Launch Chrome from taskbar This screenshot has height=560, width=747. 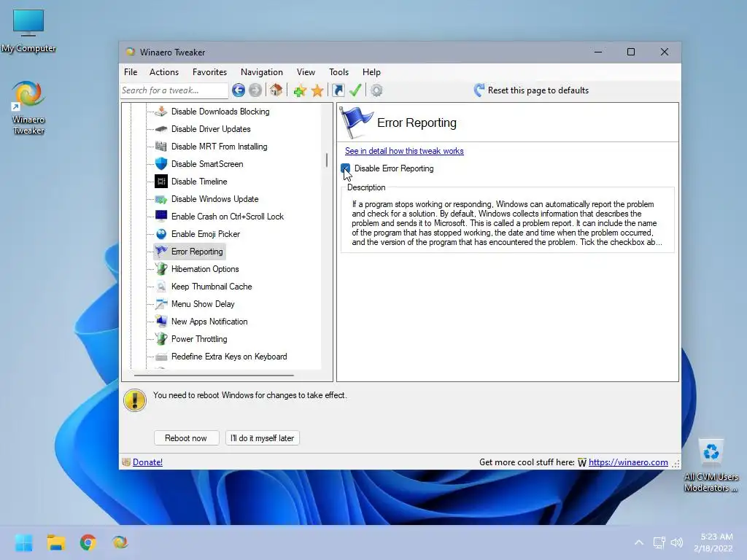pyautogui.click(x=88, y=542)
